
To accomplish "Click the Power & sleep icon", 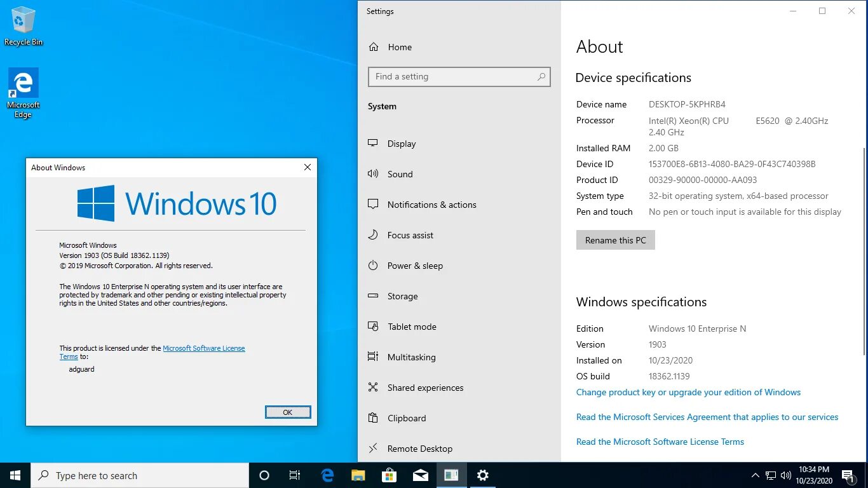I will coord(373,266).
